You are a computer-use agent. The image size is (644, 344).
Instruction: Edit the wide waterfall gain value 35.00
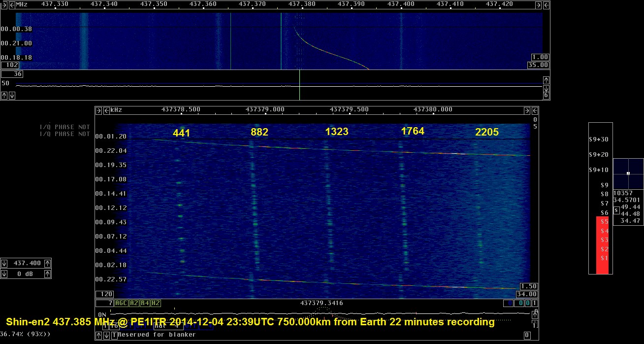pyautogui.click(x=538, y=65)
